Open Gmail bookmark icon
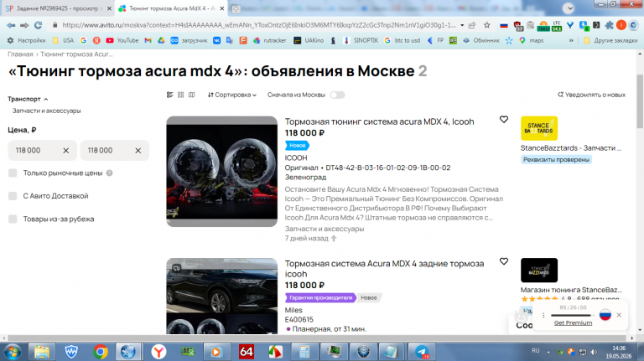This screenshot has width=644, height=361. click(x=148, y=40)
